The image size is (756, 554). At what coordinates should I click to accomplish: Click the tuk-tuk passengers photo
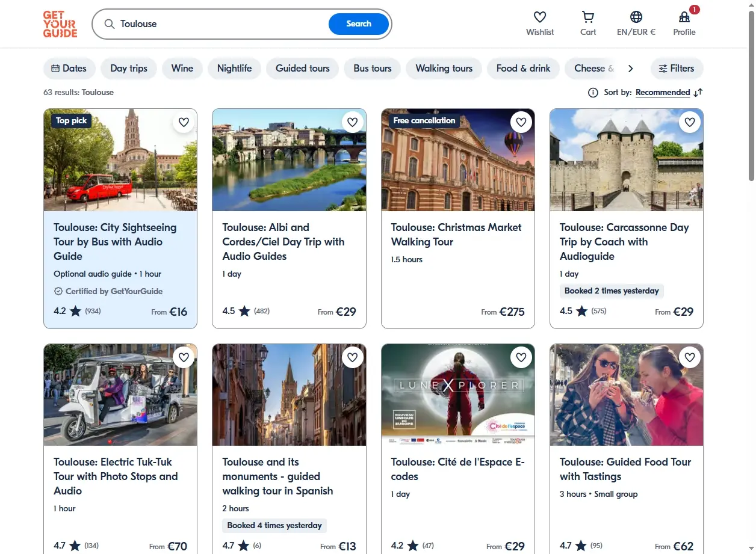click(120, 395)
